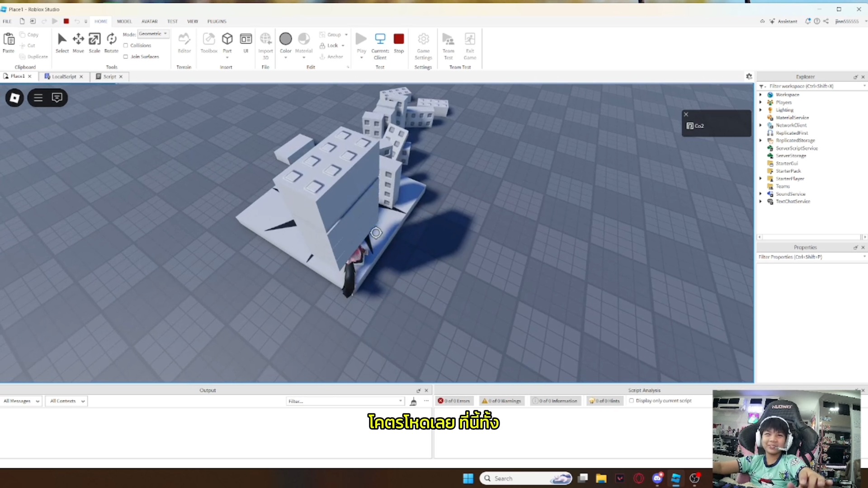Expand the Players node
Viewport: 868px width, 488px height.
point(761,103)
